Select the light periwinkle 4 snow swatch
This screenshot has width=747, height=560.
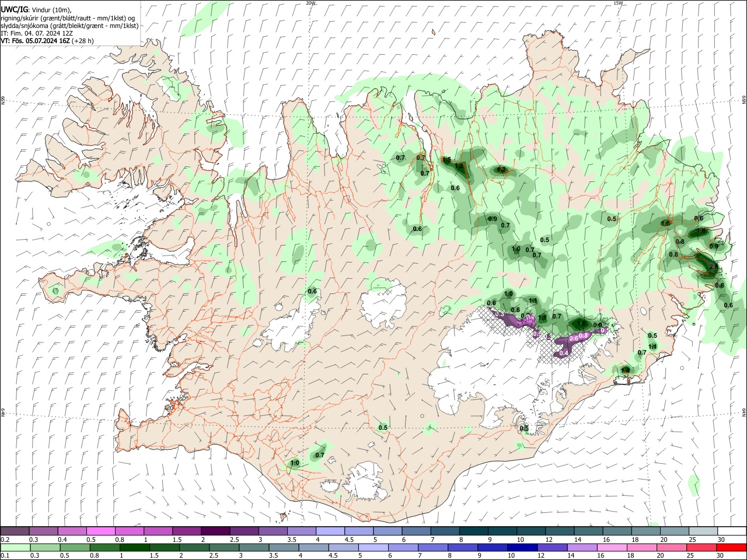(x=329, y=531)
